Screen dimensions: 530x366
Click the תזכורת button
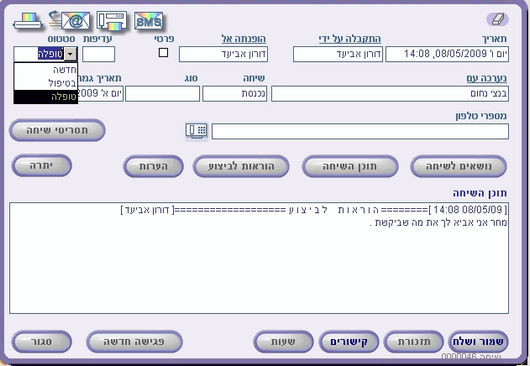(414, 341)
